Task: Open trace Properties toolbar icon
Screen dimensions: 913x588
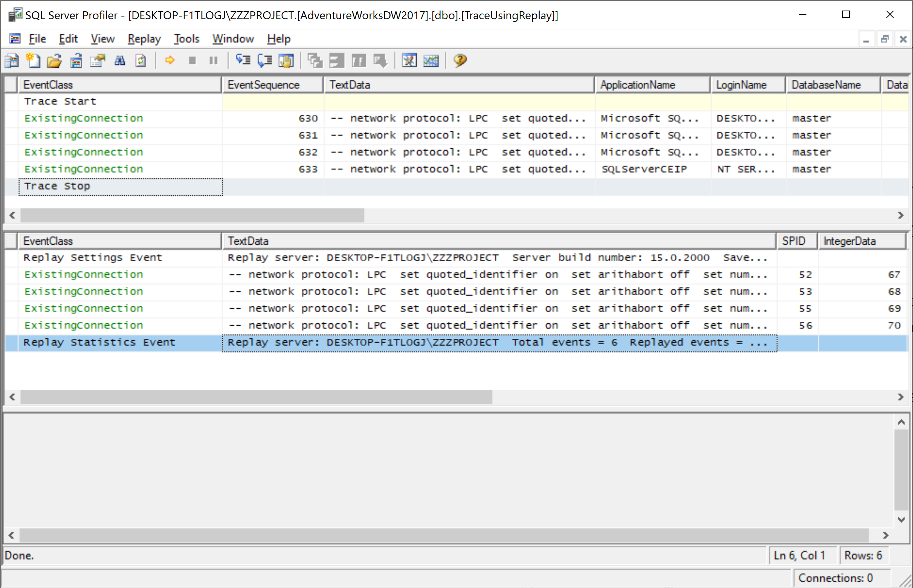Action: [98, 61]
